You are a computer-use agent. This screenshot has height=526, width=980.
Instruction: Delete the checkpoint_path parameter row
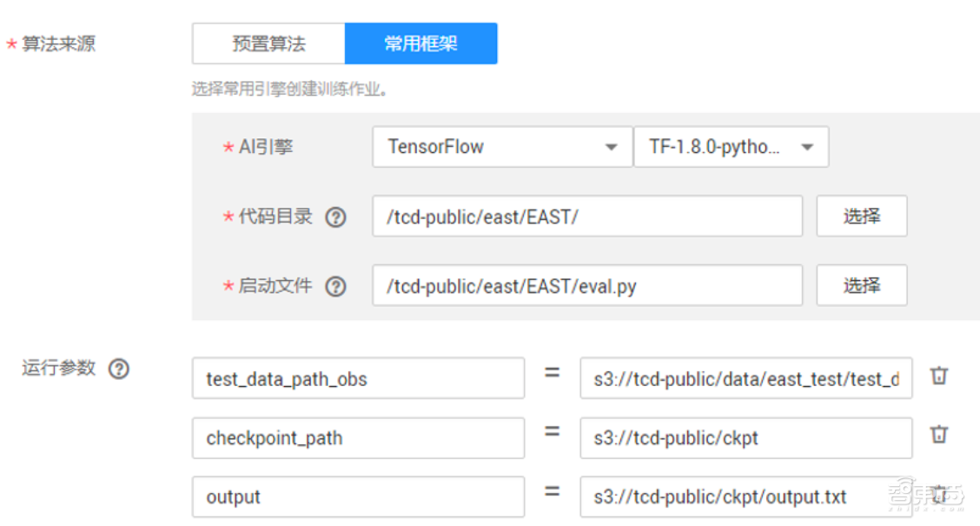pyautogui.click(x=939, y=436)
